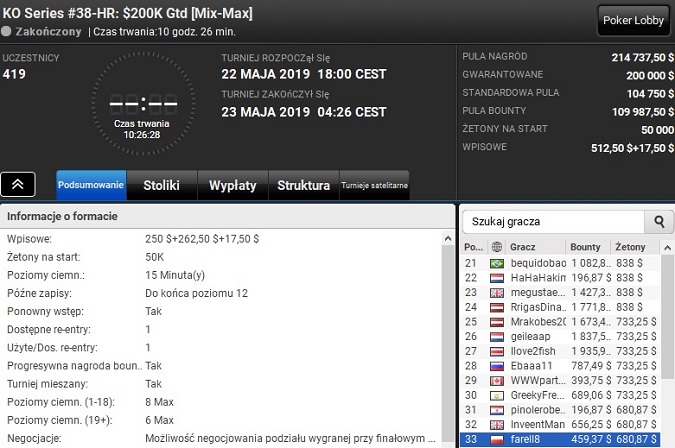This screenshot has width=675, height=448.
Task: Click the 787,49 $ bounty of Ebaaa11
Action: tap(591, 366)
